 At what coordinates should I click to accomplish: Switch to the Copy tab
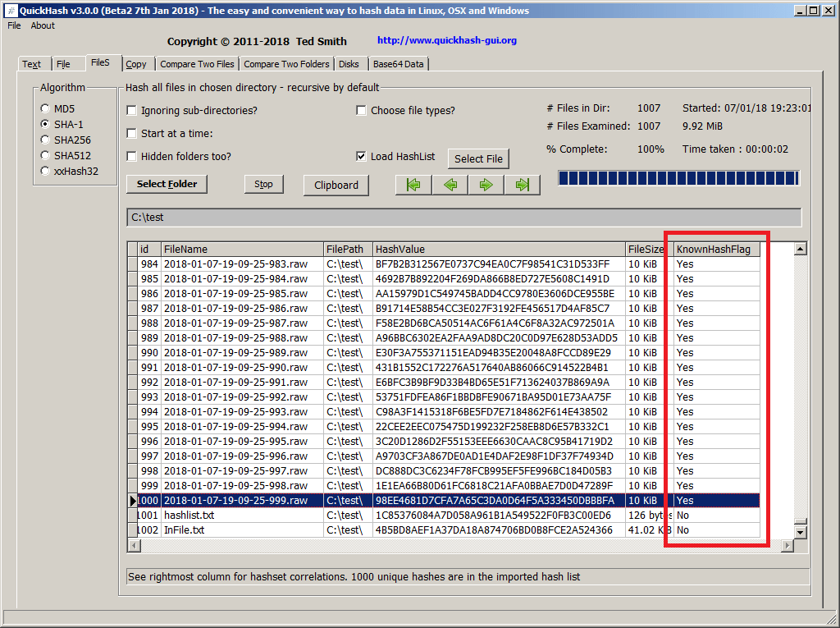(x=136, y=64)
